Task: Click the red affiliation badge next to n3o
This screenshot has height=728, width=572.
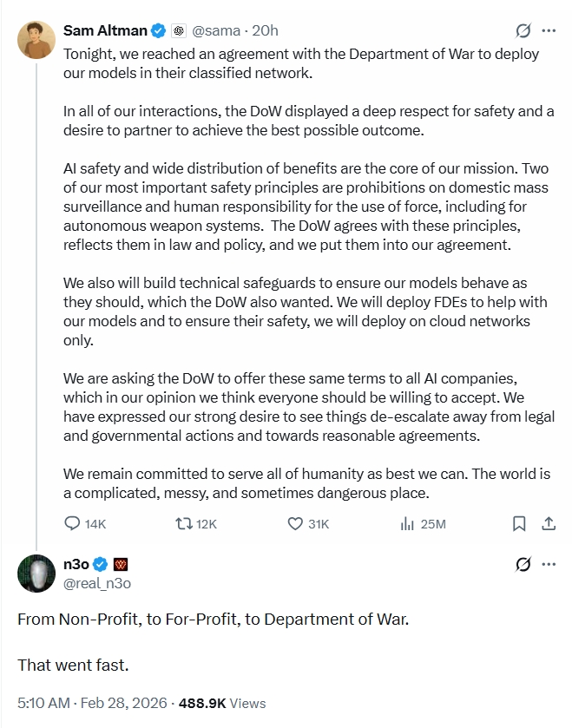Action: [121, 564]
